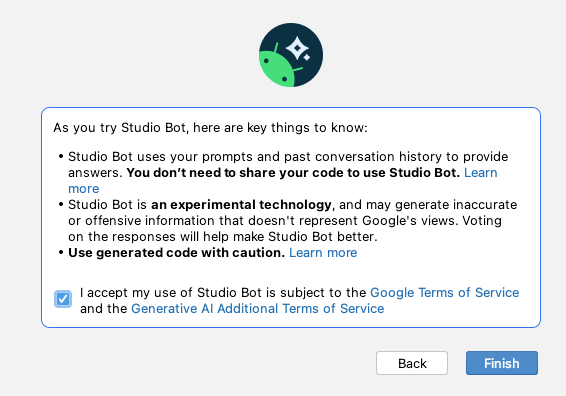This screenshot has height=396, width=566.
Task: Go back with the Back button
Action: click(412, 363)
